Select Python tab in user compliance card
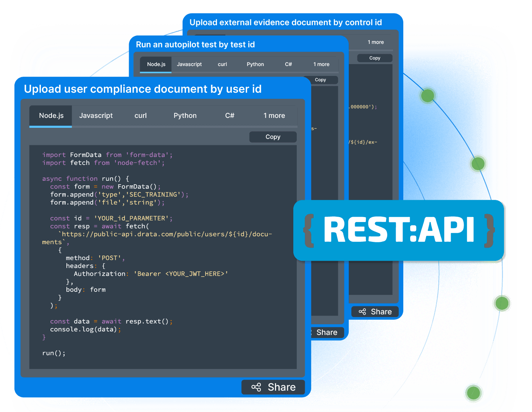This screenshot has height=412, width=532. click(x=185, y=116)
